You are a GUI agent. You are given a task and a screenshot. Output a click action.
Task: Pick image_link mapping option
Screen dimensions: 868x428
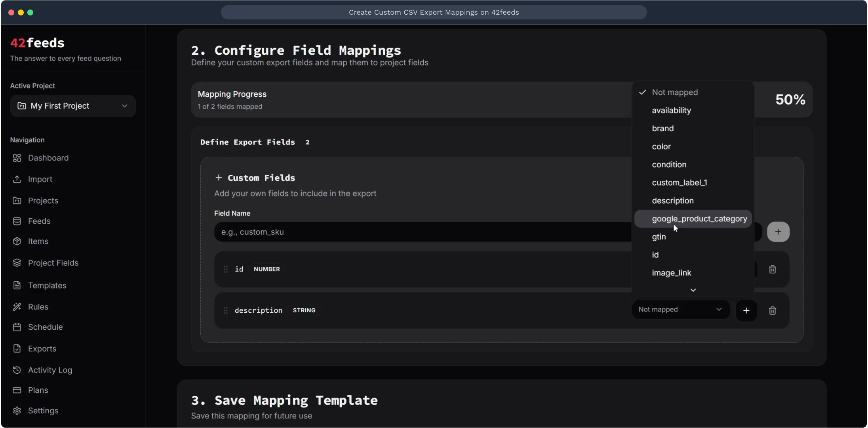pos(671,273)
